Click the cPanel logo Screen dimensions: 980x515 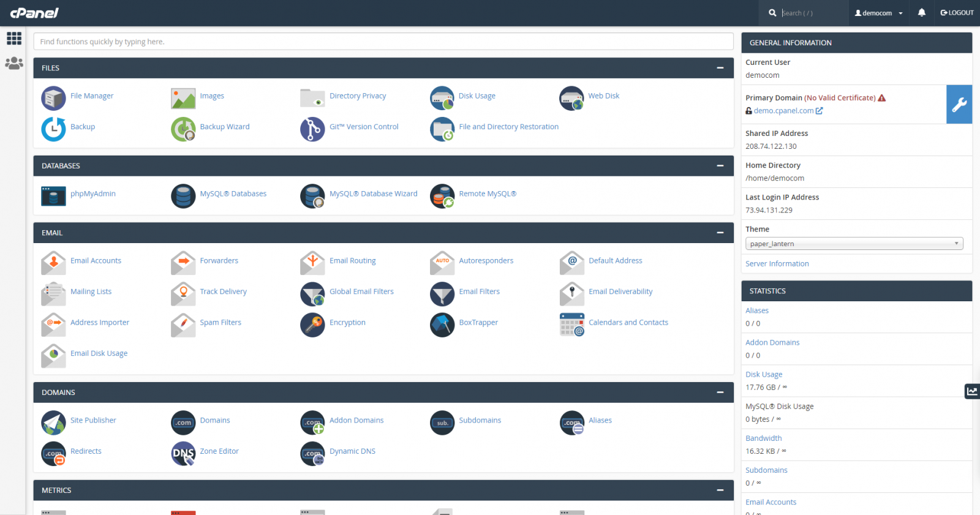[x=34, y=13]
